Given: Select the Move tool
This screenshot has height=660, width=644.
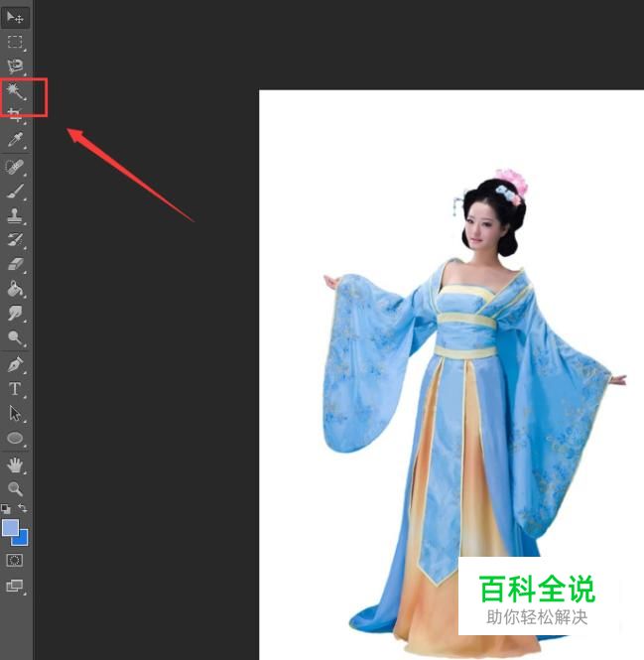Looking at the screenshot, I should (x=15, y=18).
